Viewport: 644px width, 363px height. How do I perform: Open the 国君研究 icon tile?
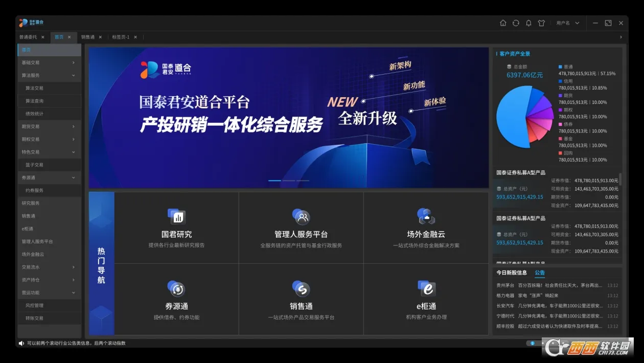177,217
